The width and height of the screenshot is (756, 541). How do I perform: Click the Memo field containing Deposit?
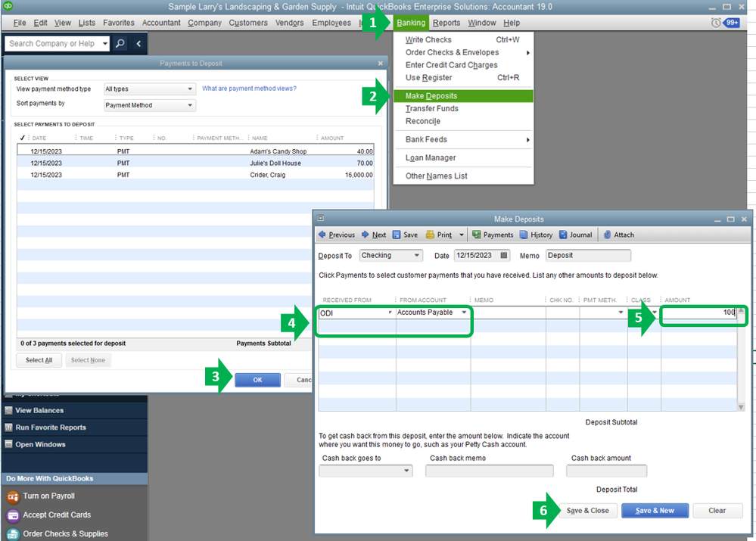pyautogui.click(x=588, y=255)
